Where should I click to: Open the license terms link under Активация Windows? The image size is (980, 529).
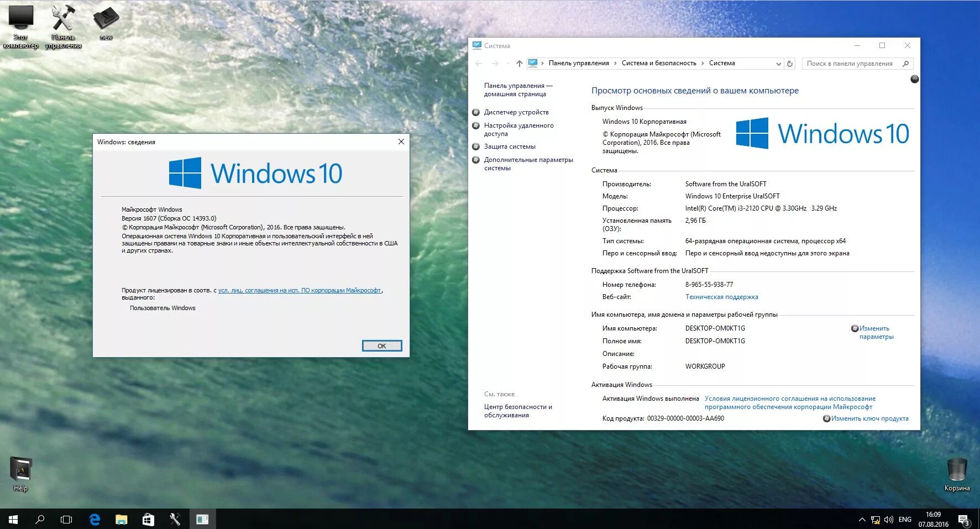coord(790,402)
